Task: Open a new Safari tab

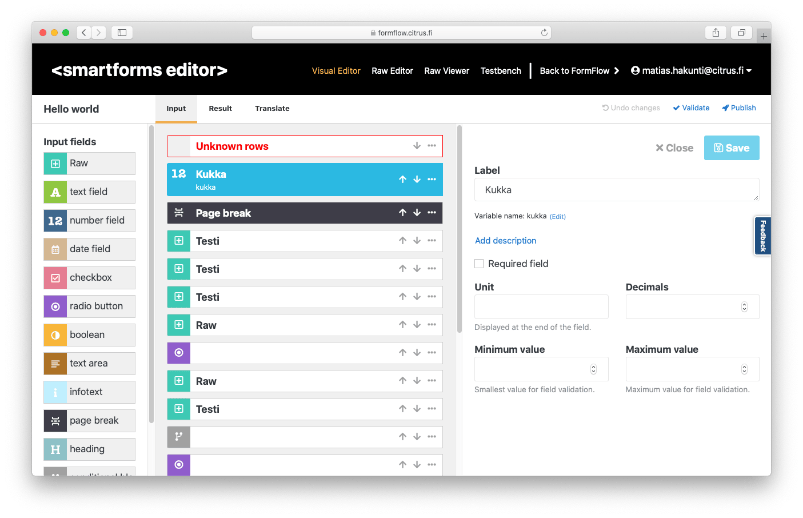Action: coord(764,36)
